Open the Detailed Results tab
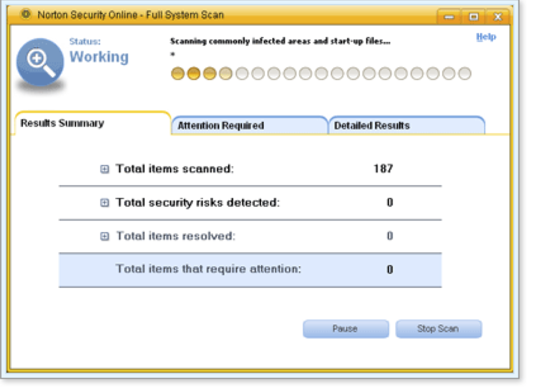Viewport: 533px width, 392px height. 407,125
